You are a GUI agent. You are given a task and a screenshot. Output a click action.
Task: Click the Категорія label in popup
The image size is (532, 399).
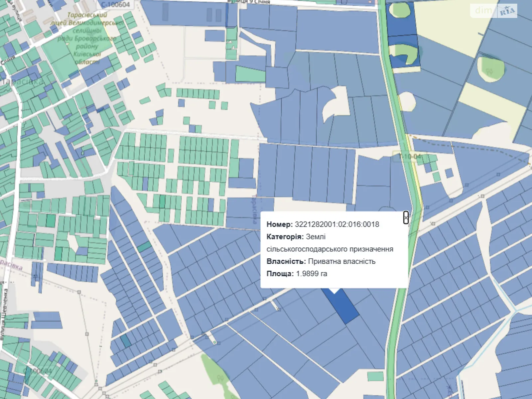tap(285, 237)
